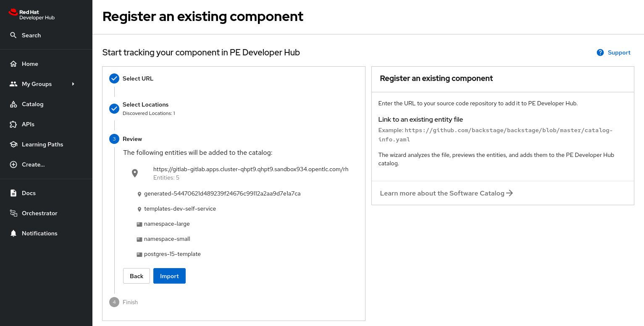Click the generated-54470621d489239f entity name
Image resolution: width=644 pixels, height=326 pixels.
[x=222, y=194]
